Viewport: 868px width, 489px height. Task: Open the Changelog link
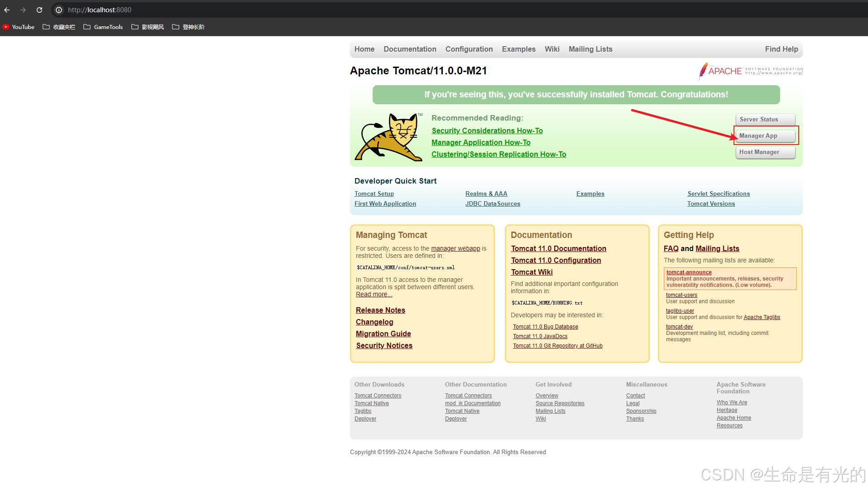tap(374, 322)
